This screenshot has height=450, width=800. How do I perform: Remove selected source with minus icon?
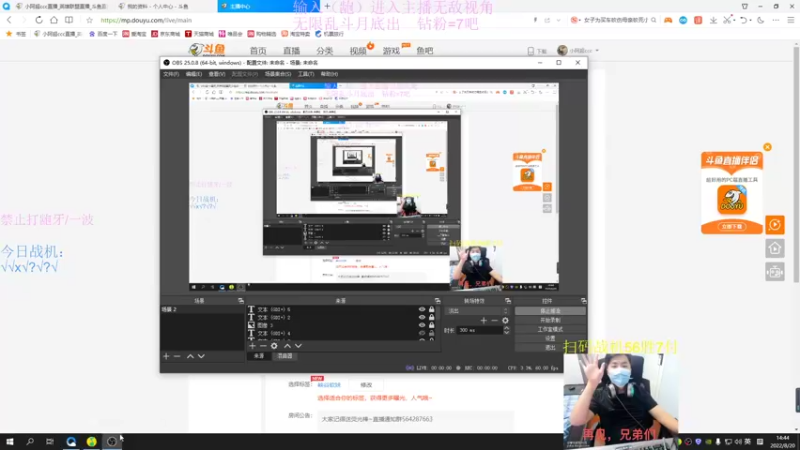point(263,346)
